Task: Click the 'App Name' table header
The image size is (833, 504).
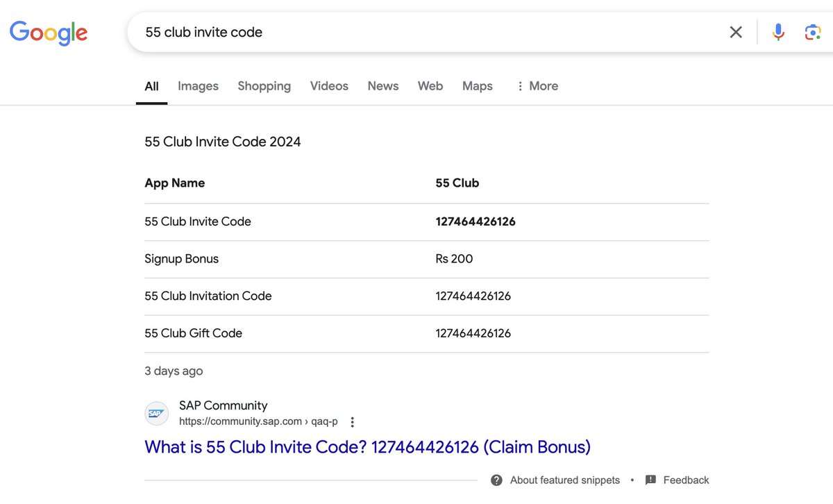Action: point(175,183)
